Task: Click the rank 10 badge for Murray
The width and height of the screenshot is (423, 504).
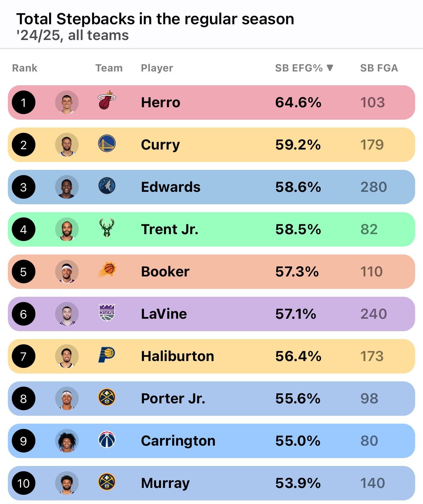Action: tap(23, 483)
